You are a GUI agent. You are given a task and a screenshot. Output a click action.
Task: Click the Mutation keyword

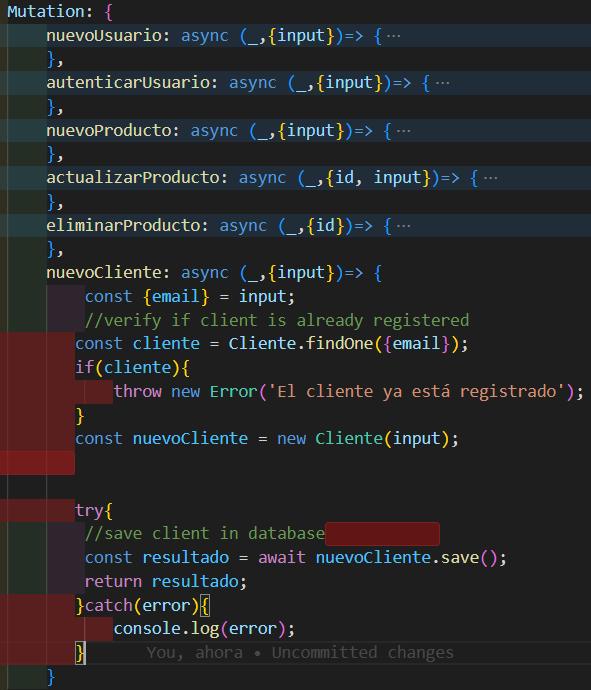coord(46,12)
